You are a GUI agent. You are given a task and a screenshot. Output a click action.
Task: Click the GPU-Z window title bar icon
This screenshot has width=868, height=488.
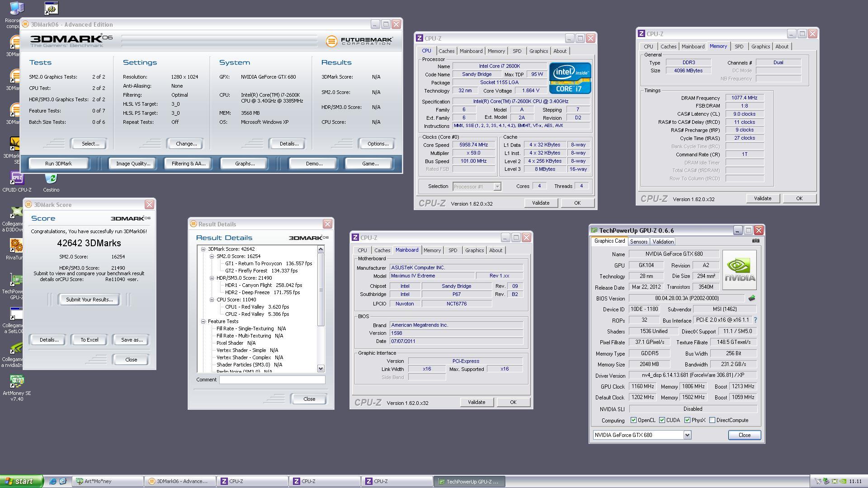point(594,230)
